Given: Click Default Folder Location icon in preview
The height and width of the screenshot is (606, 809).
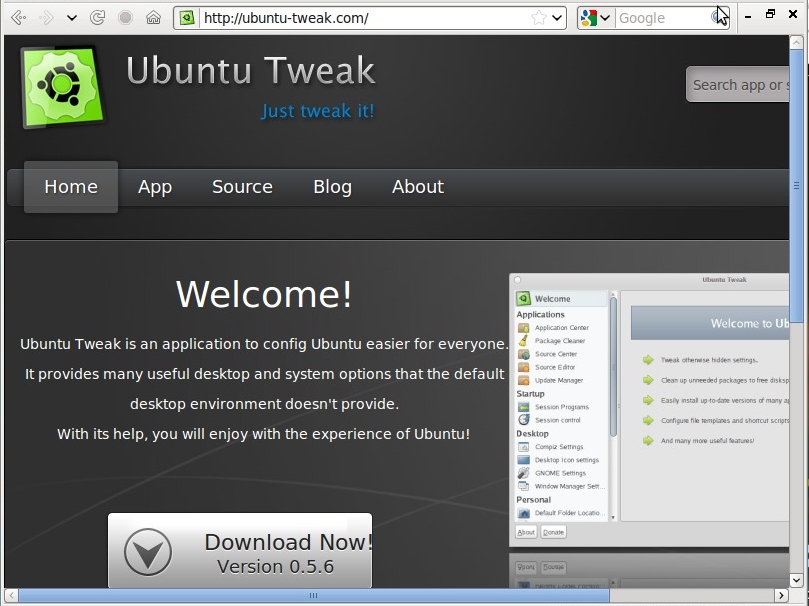Looking at the screenshot, I should click(x=523, y=513).
